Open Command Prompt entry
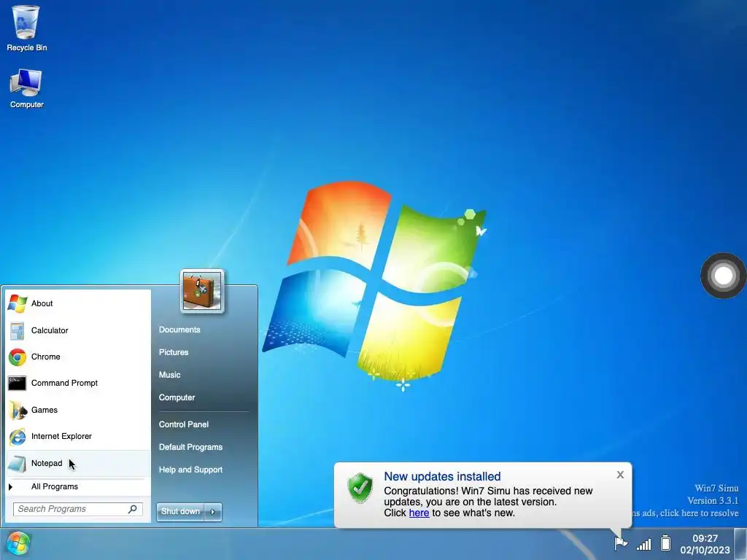 point(78,384)
